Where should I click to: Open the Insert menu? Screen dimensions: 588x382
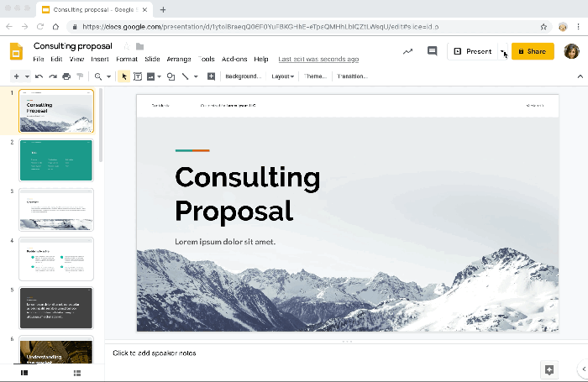tap(100, 60)
